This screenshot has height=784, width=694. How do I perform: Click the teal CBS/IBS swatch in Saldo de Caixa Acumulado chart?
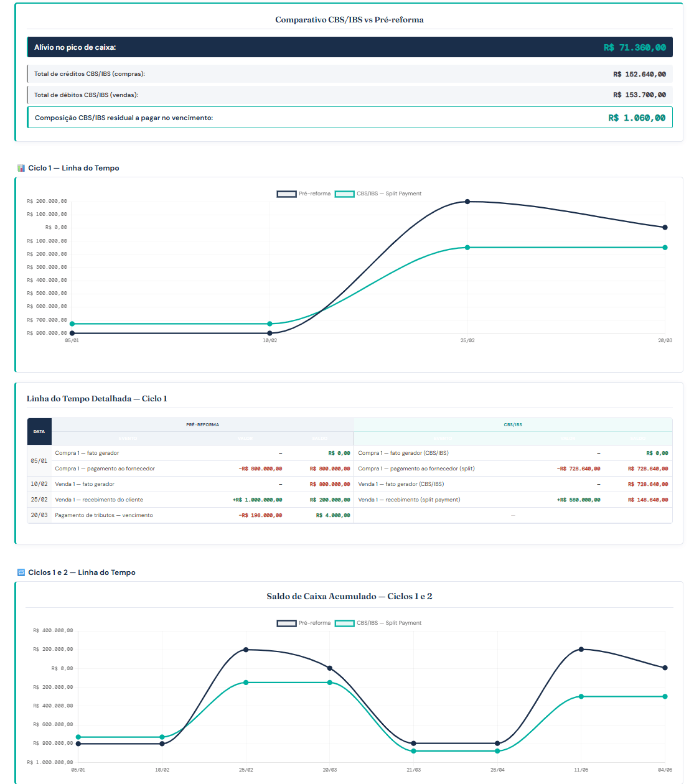click(x=344, y=623)
